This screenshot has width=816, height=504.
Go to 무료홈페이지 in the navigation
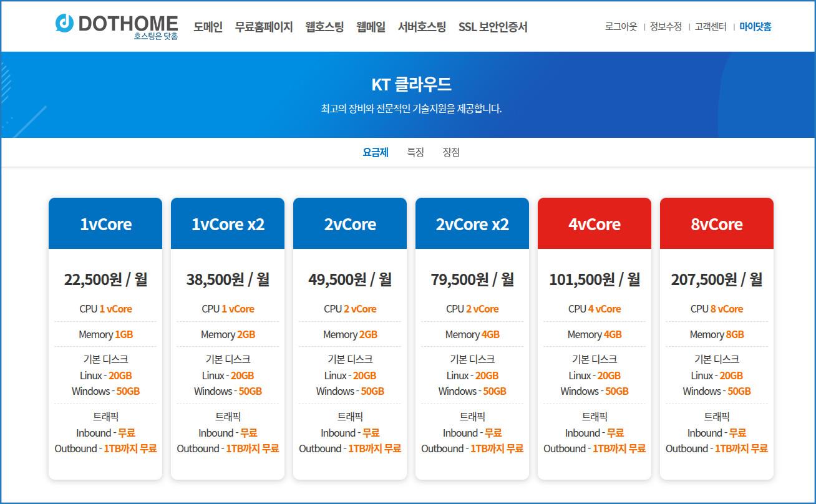pos(264,27)
